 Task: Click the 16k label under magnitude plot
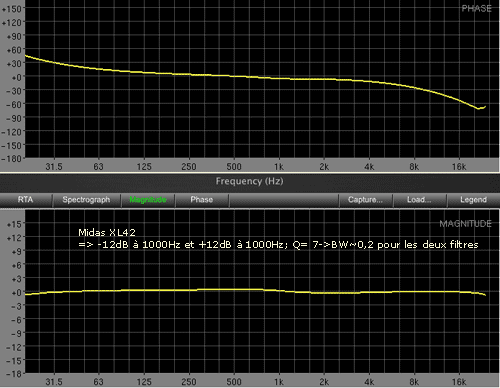pos(459,382)
